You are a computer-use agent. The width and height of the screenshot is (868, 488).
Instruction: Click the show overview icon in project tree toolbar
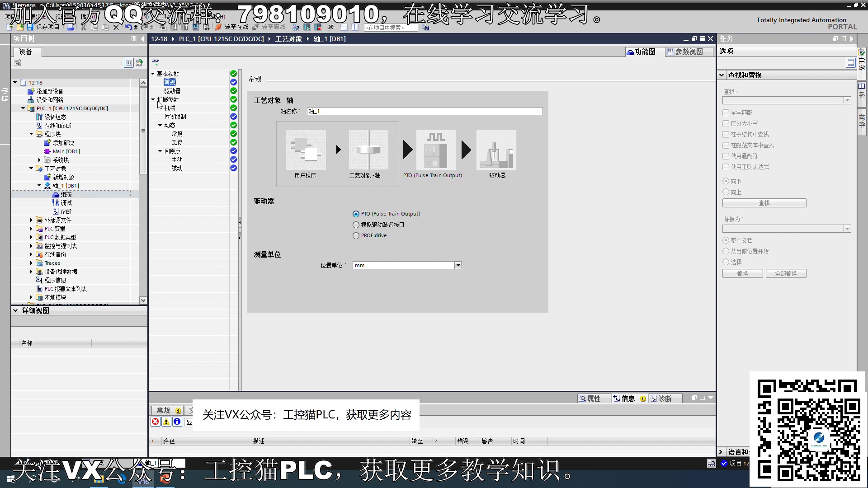129,63
